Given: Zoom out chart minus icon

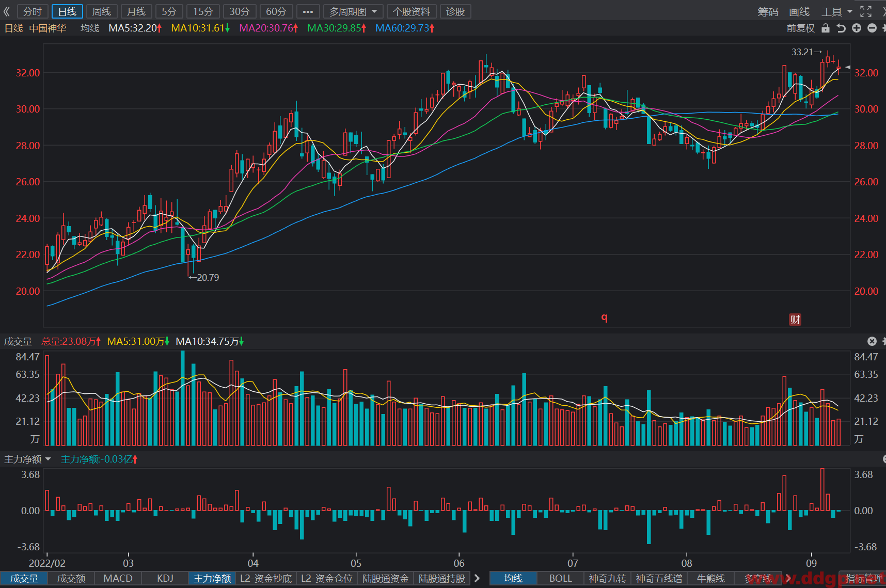Looking at the screenshot, I should (872, 28).
